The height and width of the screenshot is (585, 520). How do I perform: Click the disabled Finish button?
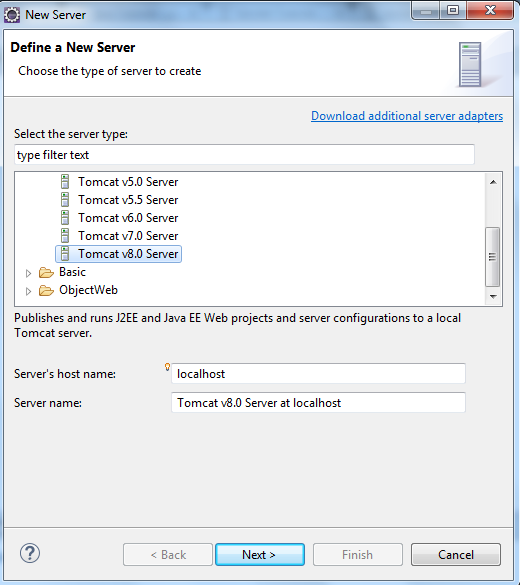pos(358,554)
